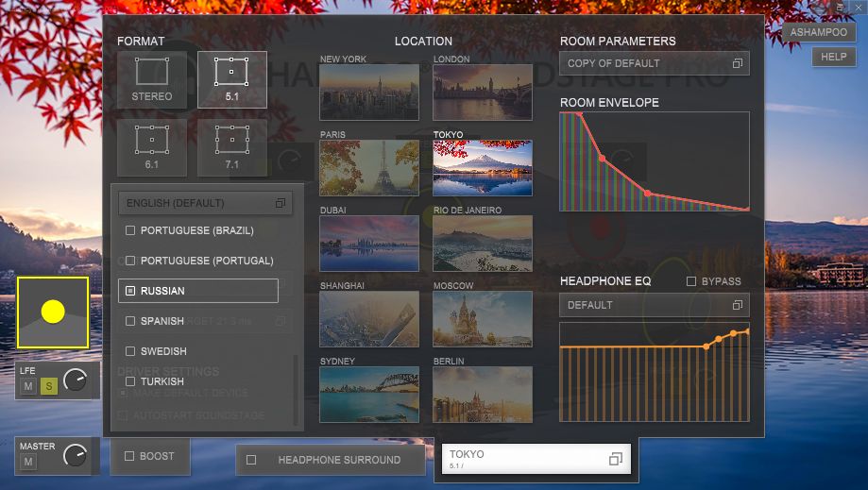868x490 pixels.
Task: Toggle HEADPHONE SURROUND checkbox
Action: [251, 460]
